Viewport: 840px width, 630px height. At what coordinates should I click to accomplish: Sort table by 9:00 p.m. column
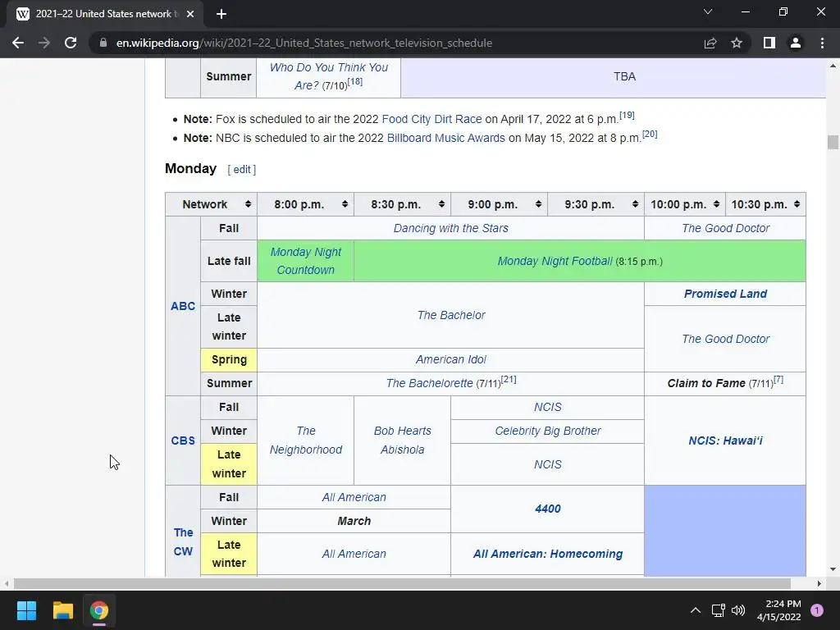[x=538, y=204]
